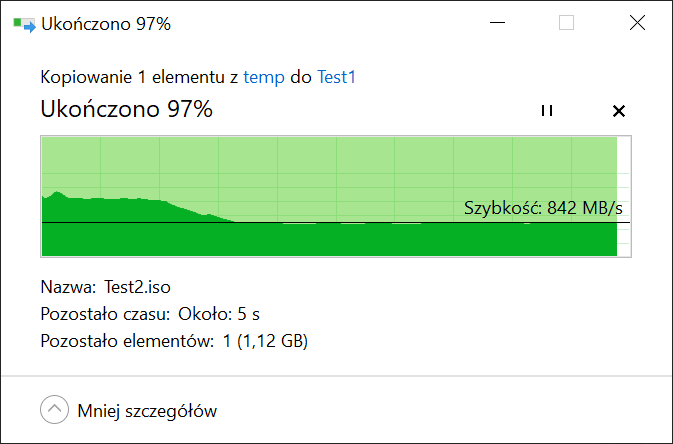Click the window title Ukończono 97%

point(106,24)
